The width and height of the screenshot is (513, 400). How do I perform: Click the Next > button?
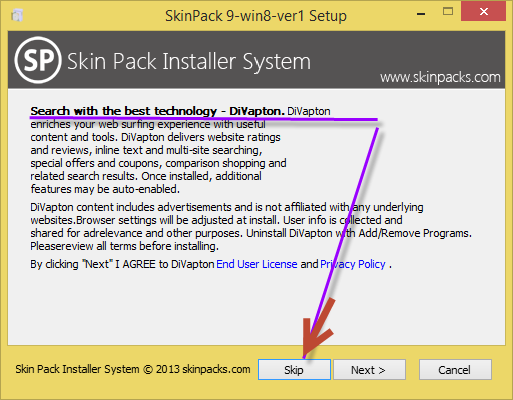tap(369, 369)
